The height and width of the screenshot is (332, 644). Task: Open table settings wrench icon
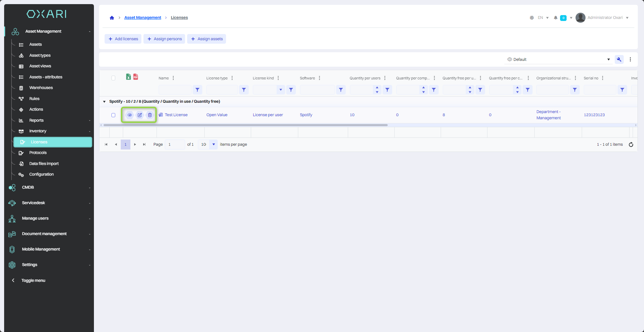(619, 59)
